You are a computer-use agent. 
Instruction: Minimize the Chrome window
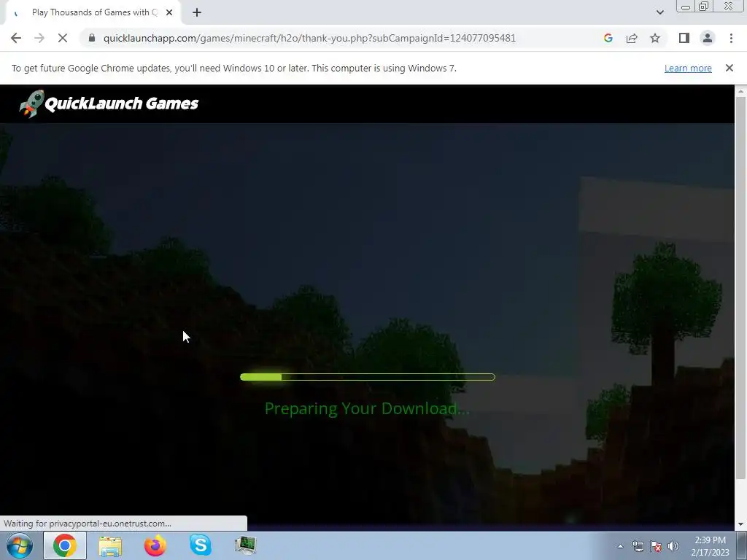686,7
